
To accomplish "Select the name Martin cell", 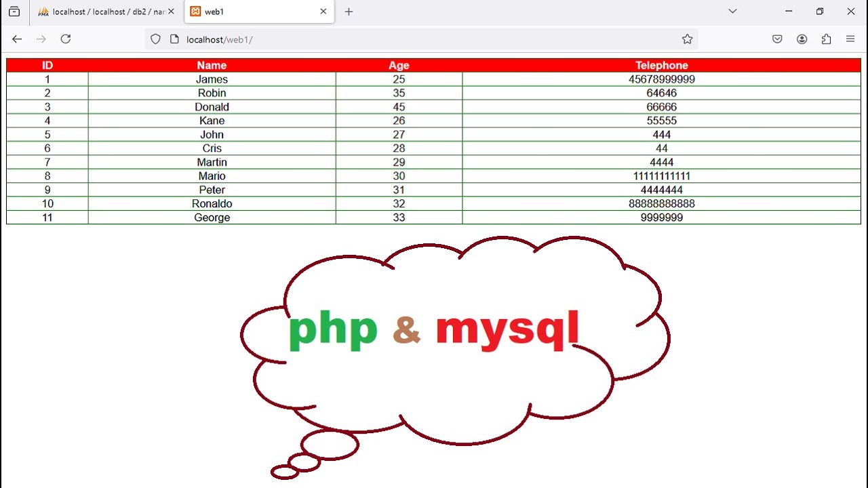I will [x=212, y=163].
